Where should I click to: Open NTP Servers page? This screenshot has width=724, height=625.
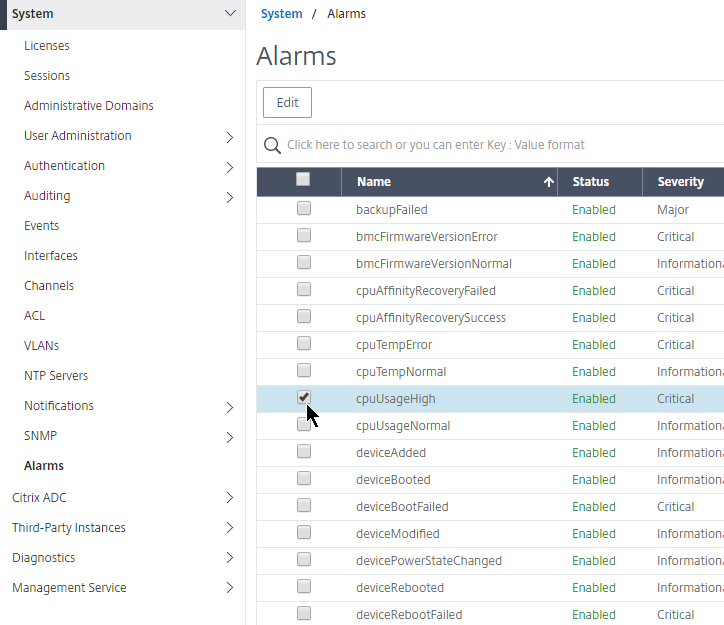[x=56, y=376]
